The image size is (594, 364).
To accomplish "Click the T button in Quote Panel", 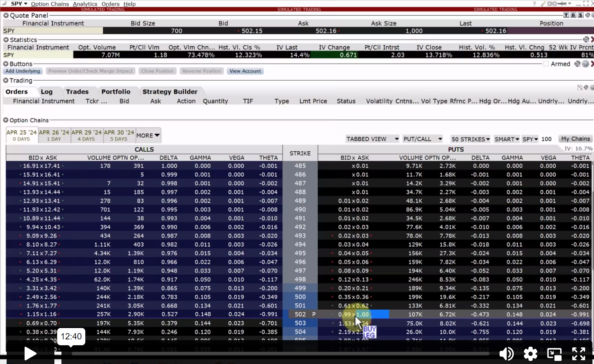I will tap(566, 15).
